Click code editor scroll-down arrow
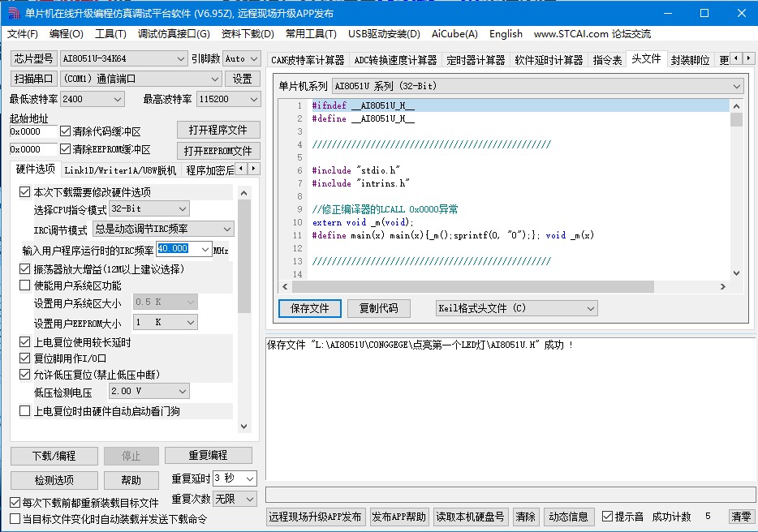Viewport: 758px width, 532px height. coord(736,273)
